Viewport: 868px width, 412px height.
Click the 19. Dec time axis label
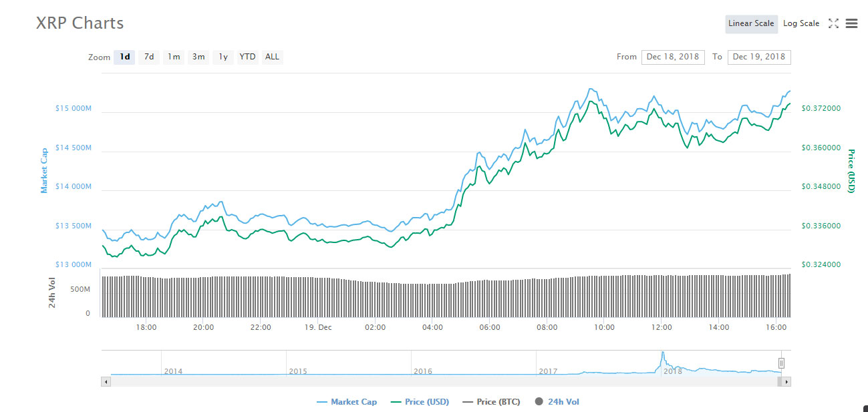[x=317, y=327]
